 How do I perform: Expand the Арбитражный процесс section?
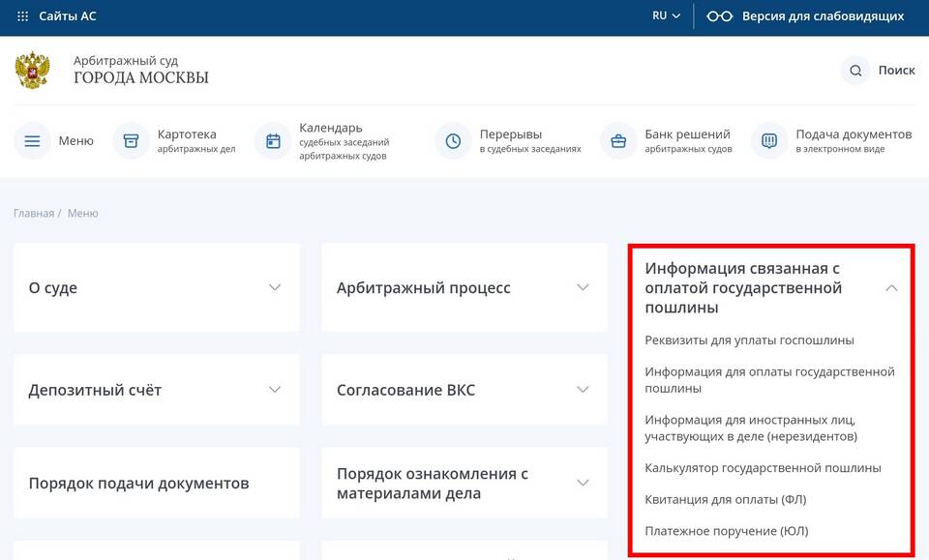(583, 287)
